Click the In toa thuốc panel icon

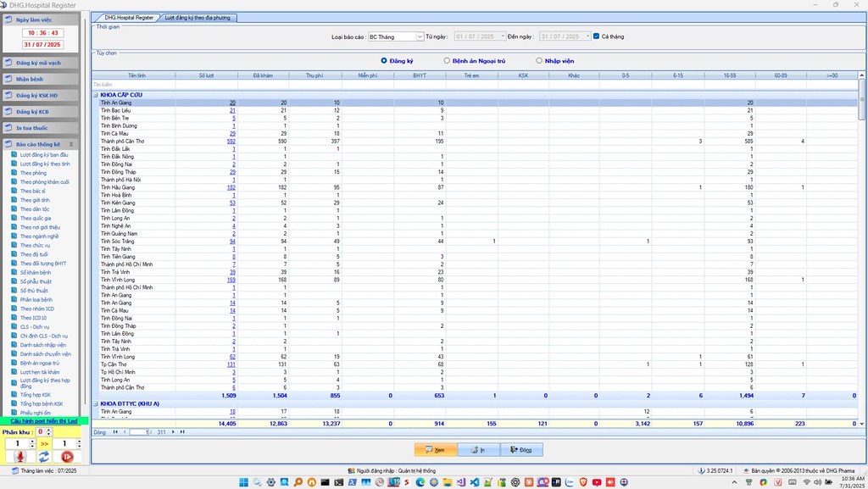(8, 128)
